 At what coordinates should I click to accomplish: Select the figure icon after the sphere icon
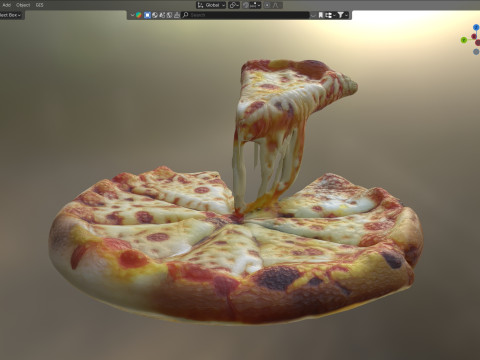tap(162, 15)
